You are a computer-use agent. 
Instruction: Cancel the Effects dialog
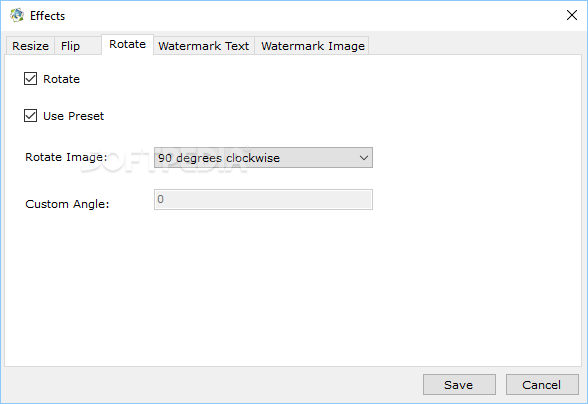click(x=542, y=384)
